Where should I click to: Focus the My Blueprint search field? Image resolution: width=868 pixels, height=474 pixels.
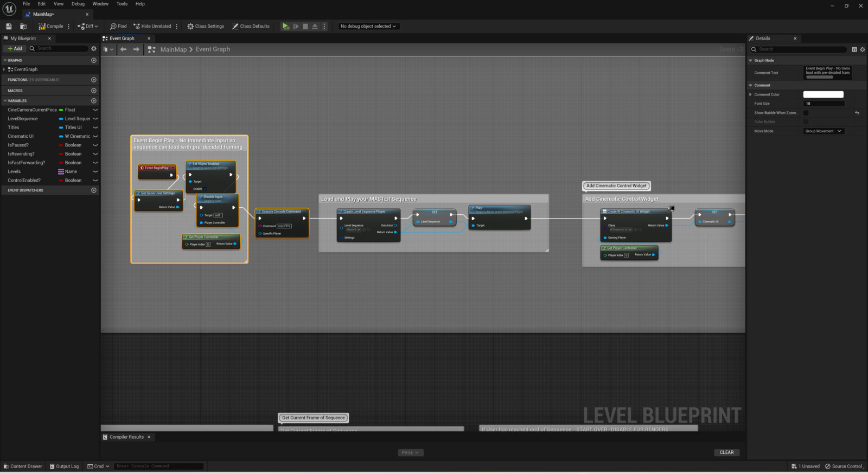58,49
